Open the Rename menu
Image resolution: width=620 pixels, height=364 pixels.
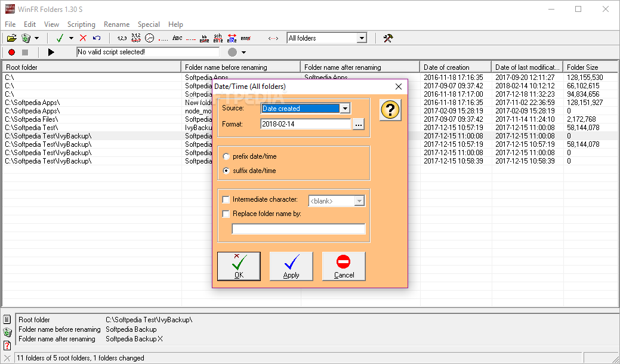tap(116, 24)
